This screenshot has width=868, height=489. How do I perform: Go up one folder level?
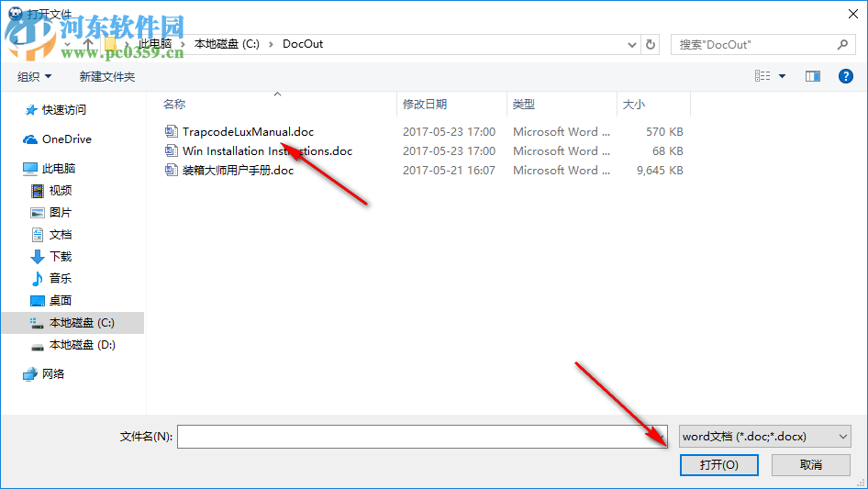click(x=88, y=44)
